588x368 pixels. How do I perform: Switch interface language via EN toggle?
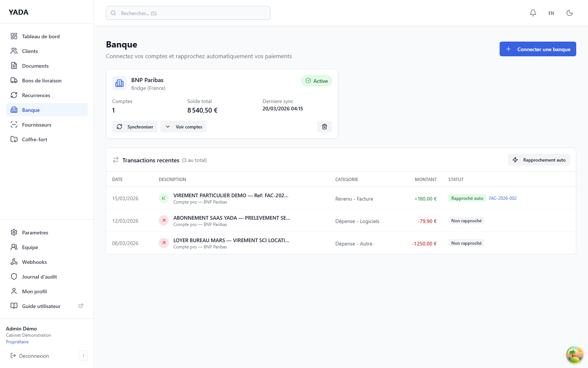pos(551,13)
